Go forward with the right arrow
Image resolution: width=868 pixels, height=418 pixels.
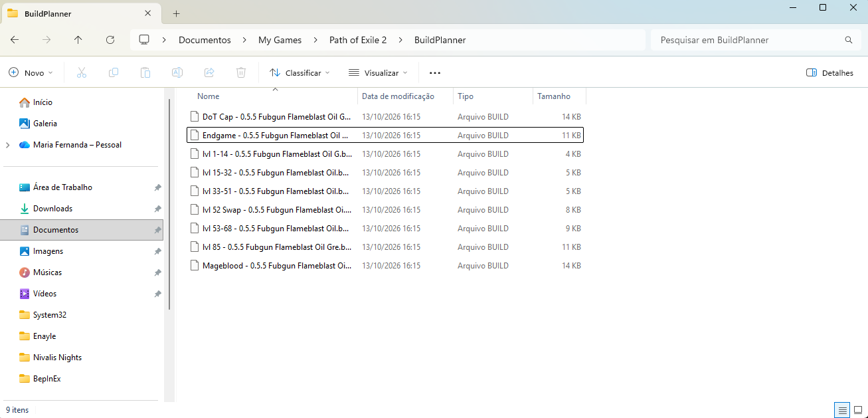tap(46, 40)
